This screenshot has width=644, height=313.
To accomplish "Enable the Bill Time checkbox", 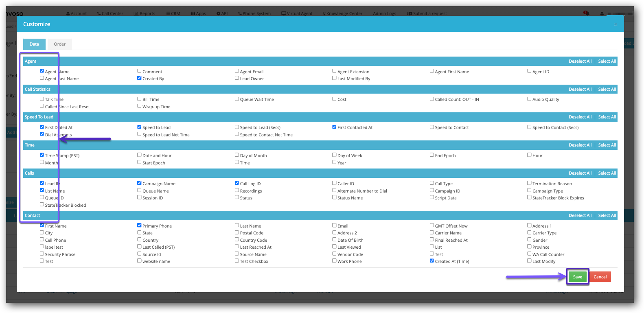I will [139, 98].
